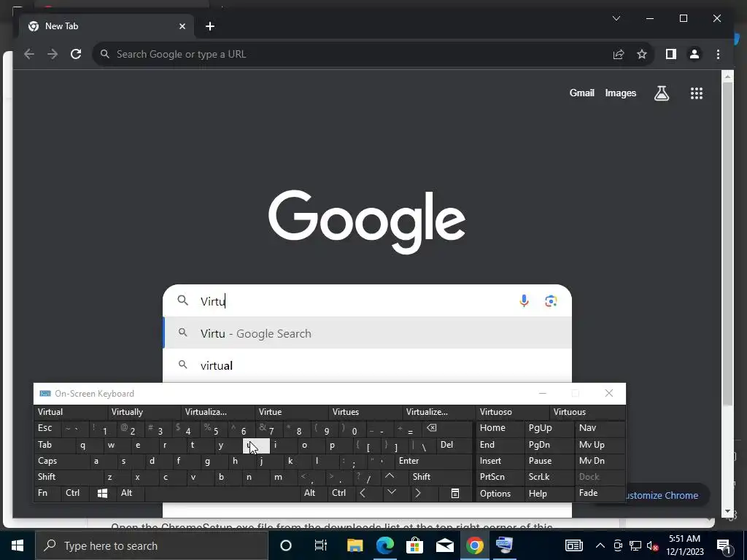The width and height of the screenshot is (747, 560).
Task: Click the Google search box text
Action: pyautogui.click(x=212, y=301)
